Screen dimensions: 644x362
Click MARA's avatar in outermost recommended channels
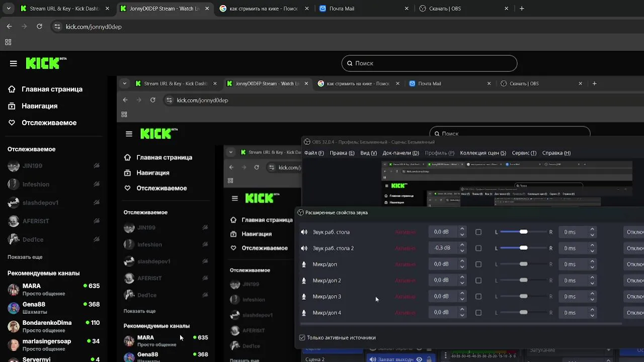tap(14, 290)
